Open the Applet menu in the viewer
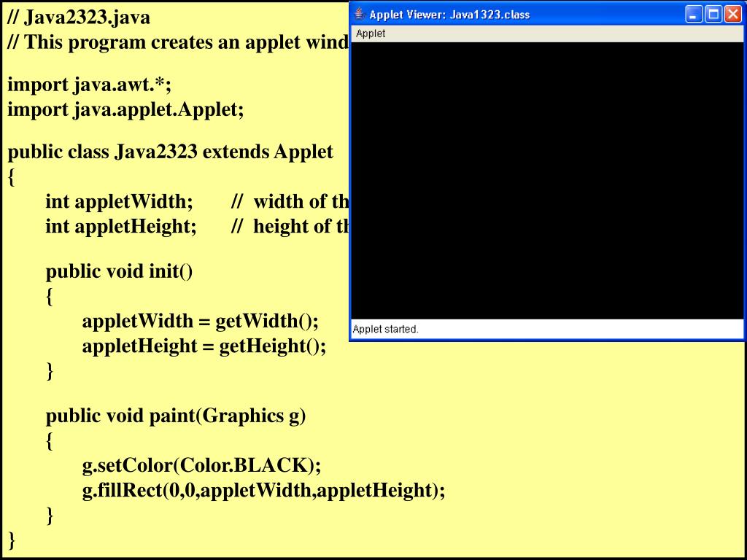This screenshot has width=747, height=560. point(371,34)
